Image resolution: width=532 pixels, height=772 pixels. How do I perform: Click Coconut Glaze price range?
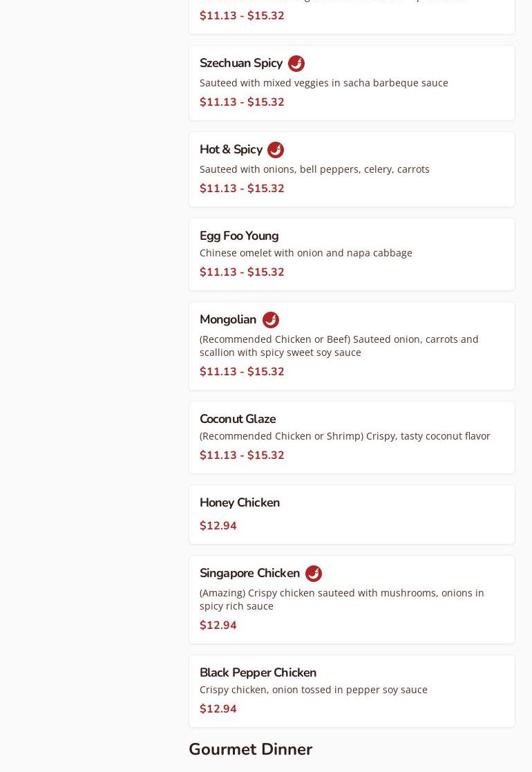pos(242,455)
